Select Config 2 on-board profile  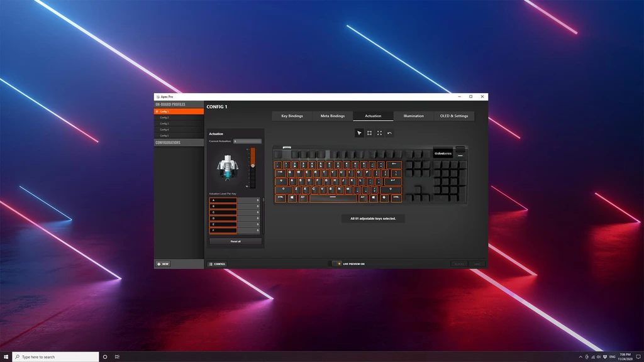tap(165, 118)
